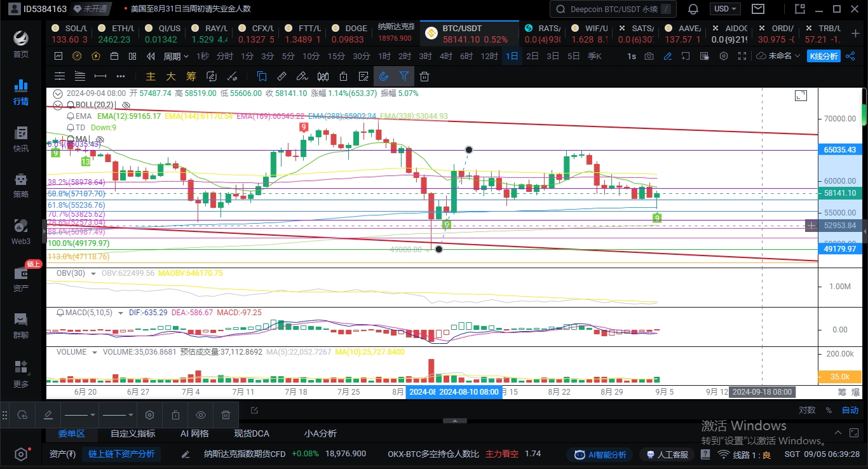Click the screenshot camera icon in chart toolbar
868x469 pixels.
click(649, 56)
